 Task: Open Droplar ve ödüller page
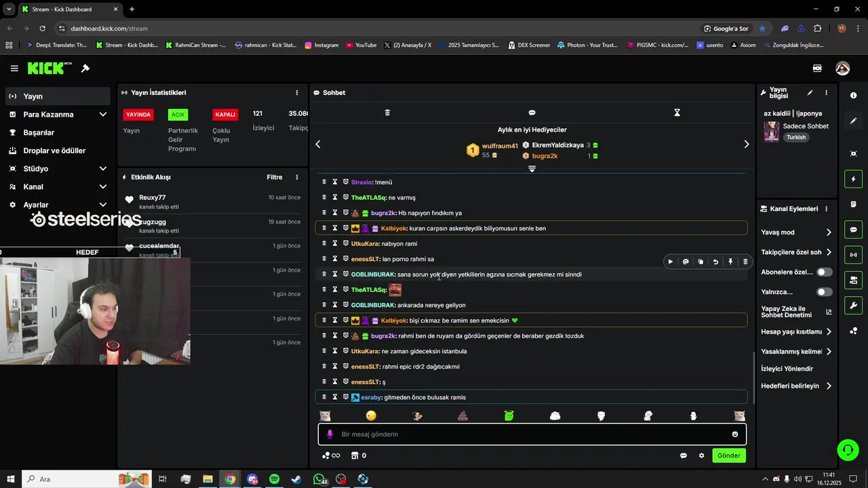58,150
